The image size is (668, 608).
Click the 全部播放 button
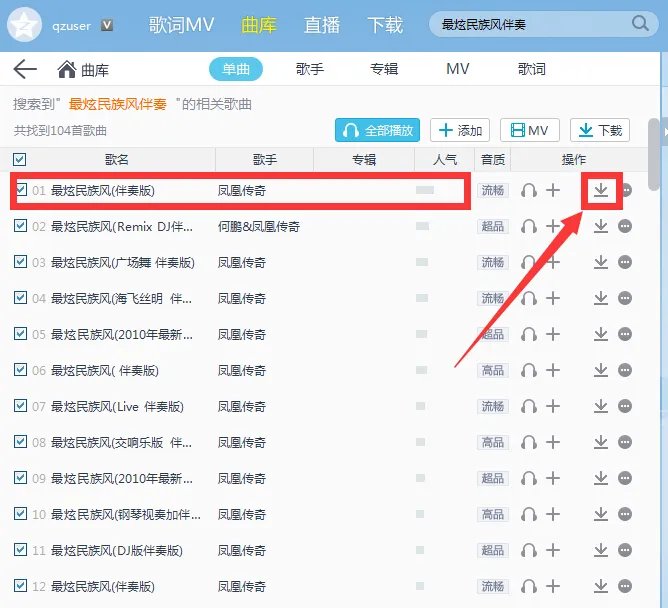377,130
